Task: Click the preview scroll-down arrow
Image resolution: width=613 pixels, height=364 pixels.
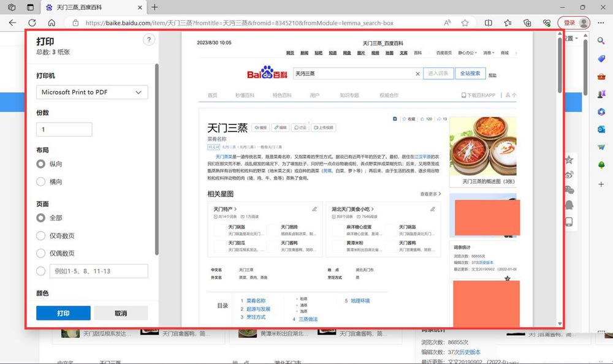Action: point(560,324)
